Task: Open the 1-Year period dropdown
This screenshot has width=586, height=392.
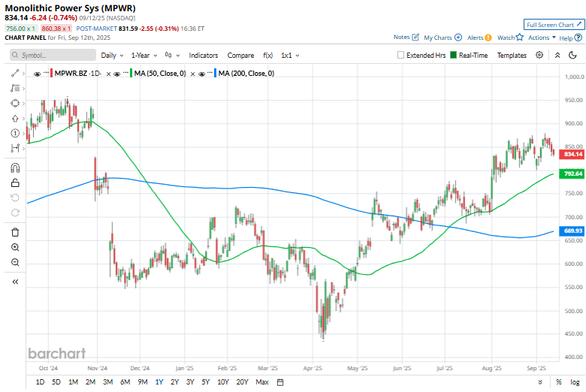Action: [144, 56]
